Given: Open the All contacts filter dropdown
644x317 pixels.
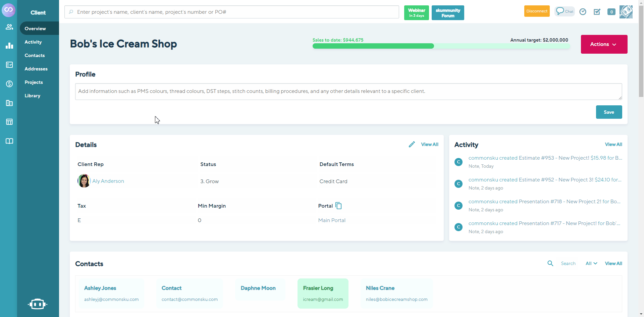Looking at the screenshot, I should (x=591, y=263).
